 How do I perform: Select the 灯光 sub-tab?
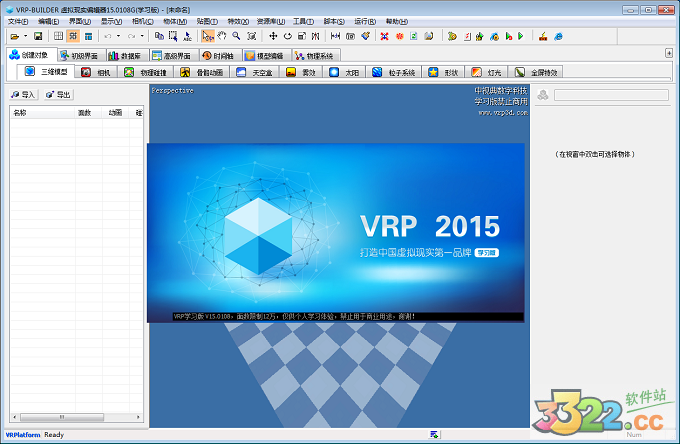(487, 72)
